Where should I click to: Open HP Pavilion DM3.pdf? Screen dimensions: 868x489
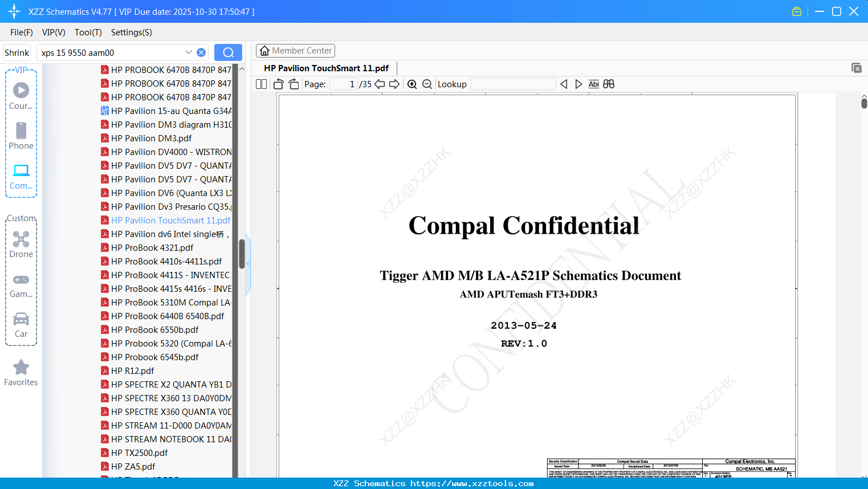click(151, 138)
